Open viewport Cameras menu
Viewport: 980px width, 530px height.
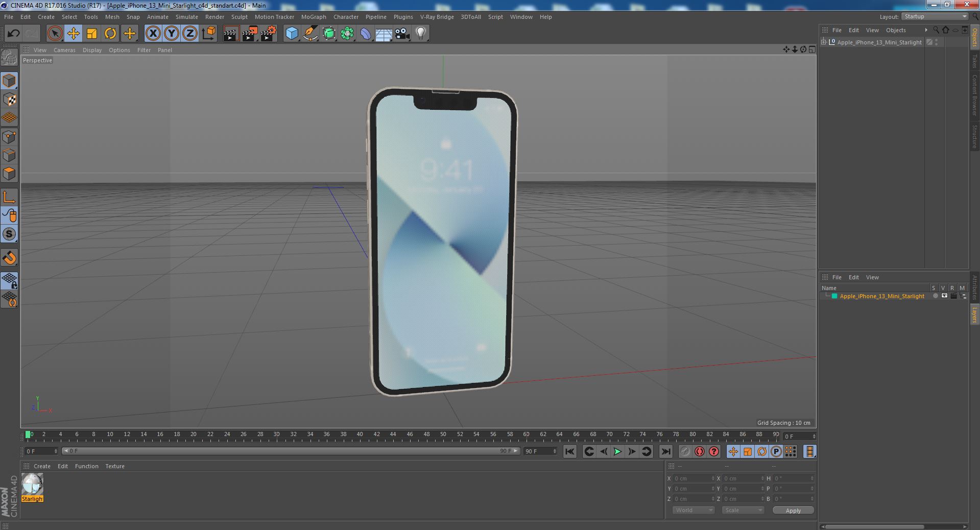[x=64, y=50]
